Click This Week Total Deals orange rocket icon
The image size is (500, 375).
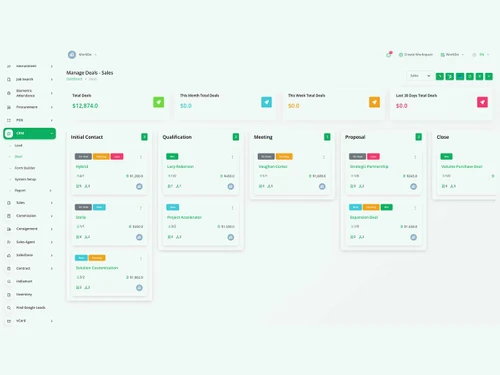[x=374, y=102]
